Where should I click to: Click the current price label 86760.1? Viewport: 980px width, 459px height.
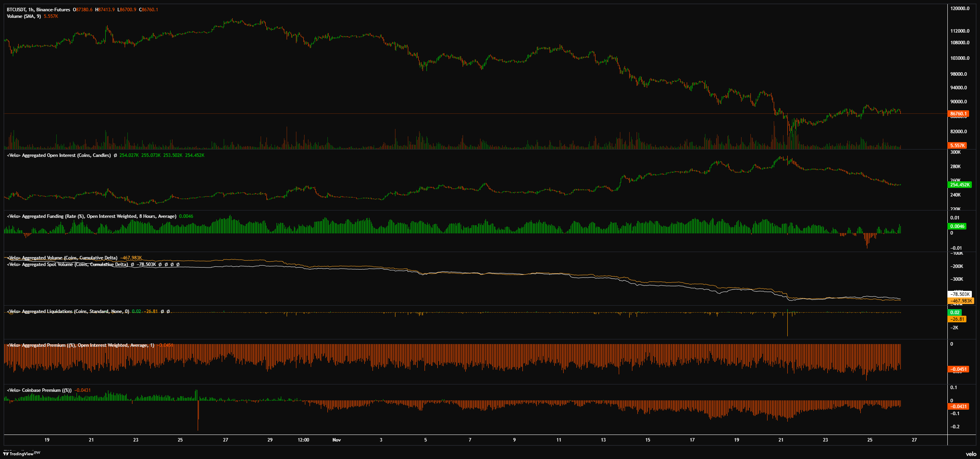point(958,114)
